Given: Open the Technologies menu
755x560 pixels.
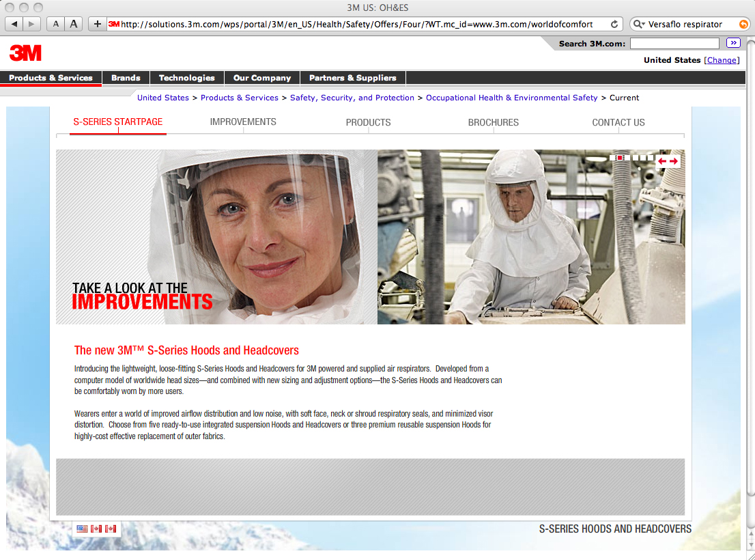Looking at the screenshot, I should tap(187, 78).
